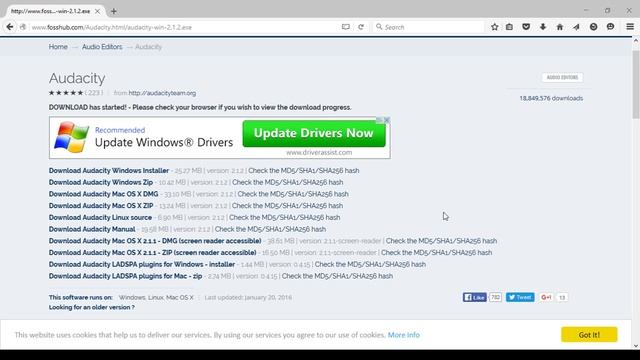The height and width of the screenshot is (360, 640).
Task: Click Download Audacity Mac OS X DMG
Action: pyautogui.click(x=104, y=194)
